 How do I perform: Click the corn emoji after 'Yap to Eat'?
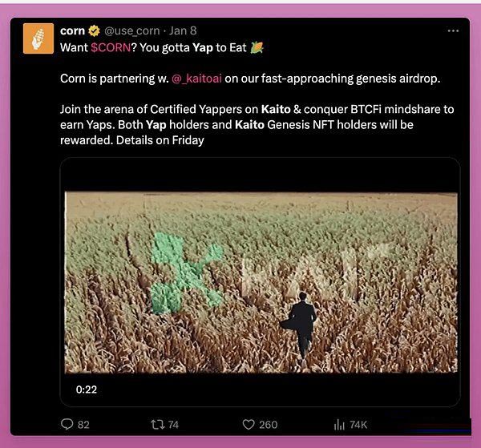257,47
